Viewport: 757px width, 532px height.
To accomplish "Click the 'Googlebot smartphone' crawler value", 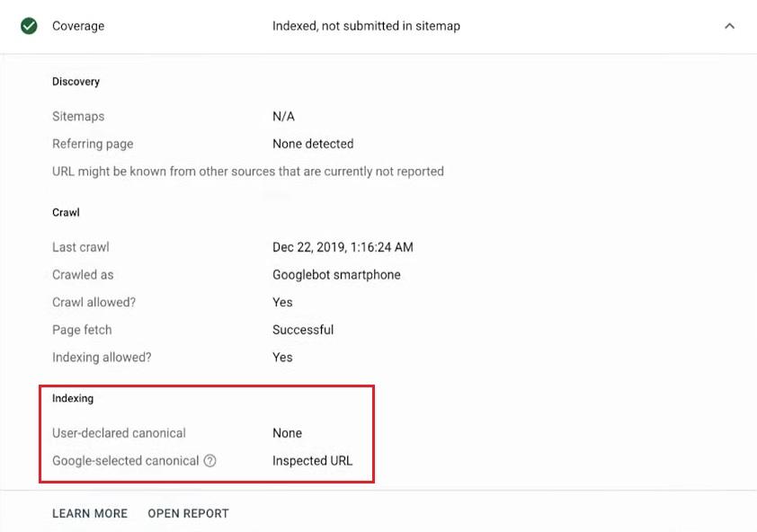I will (336, 275).
